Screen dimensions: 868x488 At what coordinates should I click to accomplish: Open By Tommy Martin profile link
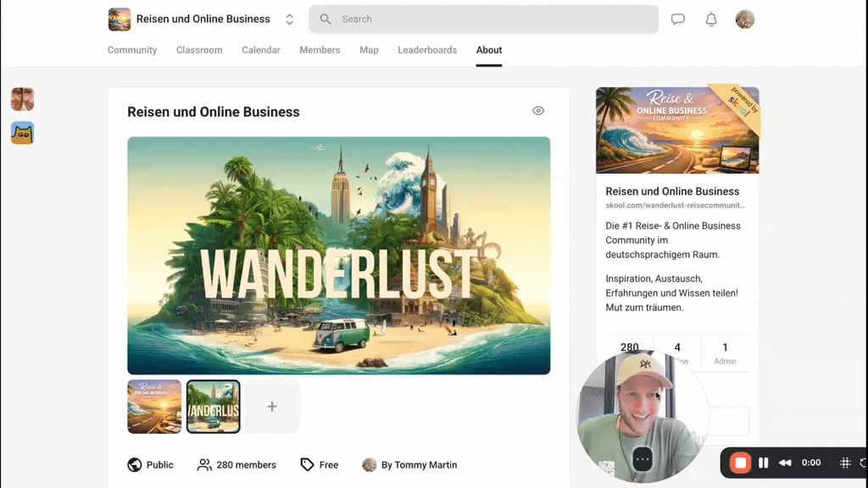click(419, 465)
